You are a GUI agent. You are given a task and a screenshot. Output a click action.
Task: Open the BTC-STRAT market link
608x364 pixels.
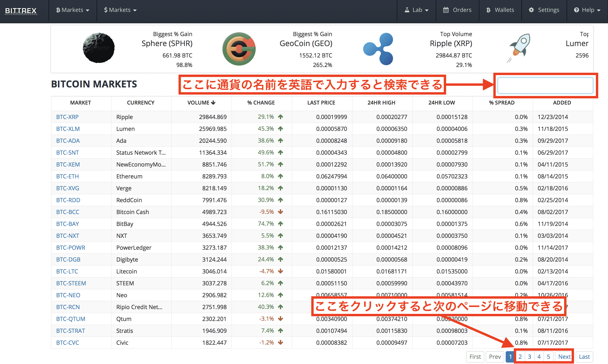tap(70, 331)
